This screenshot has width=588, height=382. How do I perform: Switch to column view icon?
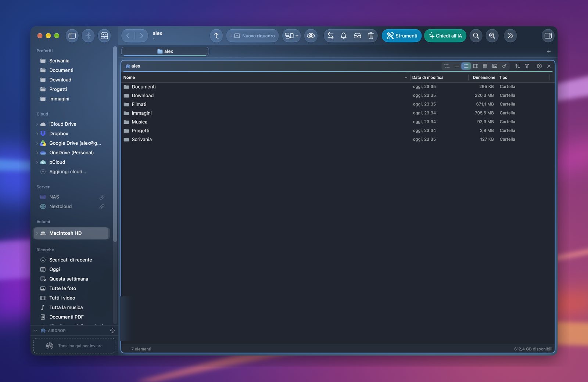476,66
